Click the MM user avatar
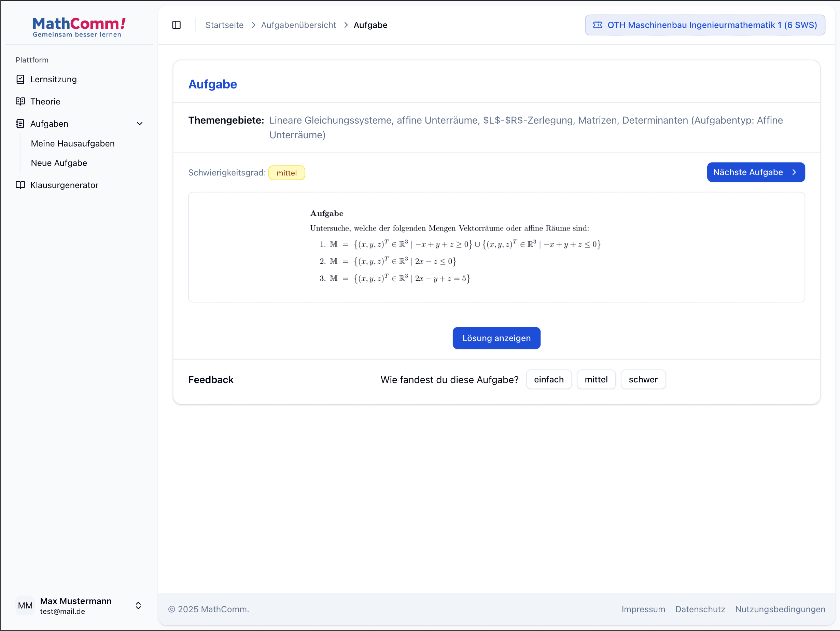 coord(25,606)
